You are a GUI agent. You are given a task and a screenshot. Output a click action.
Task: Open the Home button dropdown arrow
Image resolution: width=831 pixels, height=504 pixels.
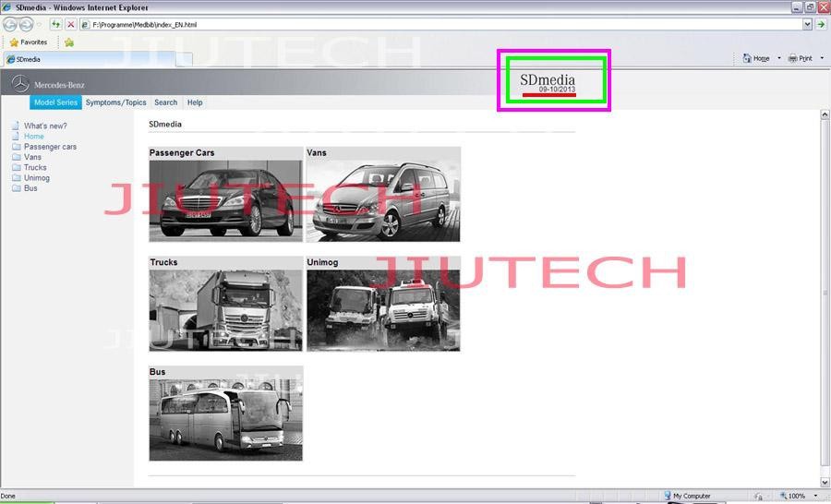point(779,58)
